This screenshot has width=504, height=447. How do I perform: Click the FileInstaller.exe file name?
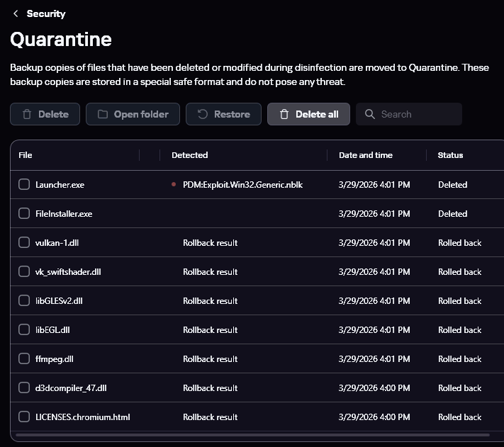click(64, 213)
